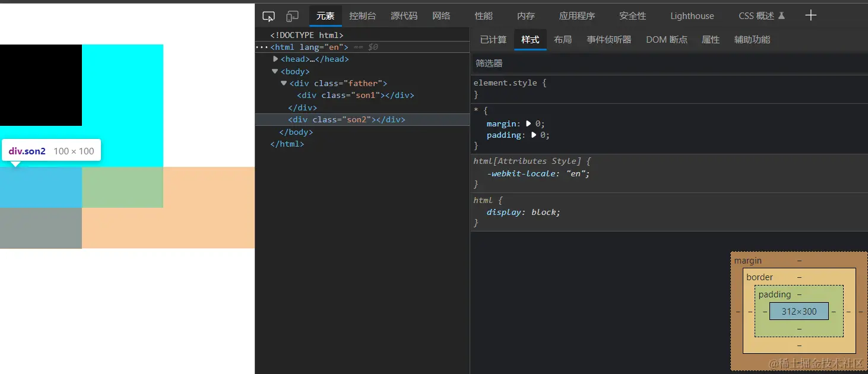Click the black son1 square on page
868x374 pixels.
(x=40, y=85)
